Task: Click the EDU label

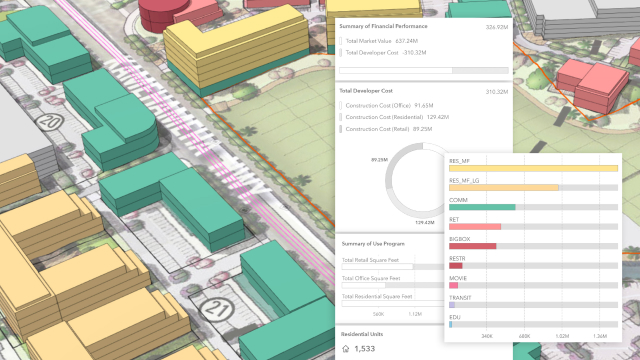Action: click(x=455, y=317)
